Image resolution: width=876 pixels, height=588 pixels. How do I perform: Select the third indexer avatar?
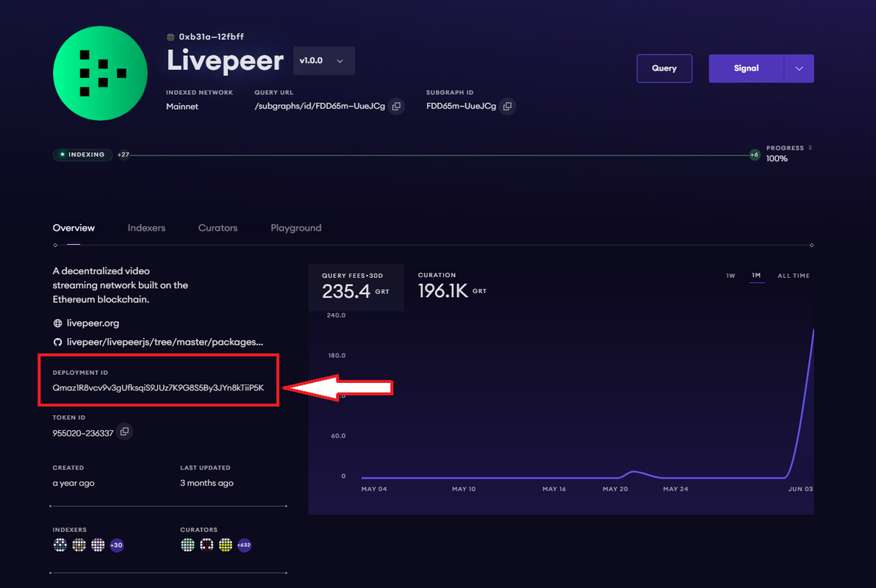(98, 545)
